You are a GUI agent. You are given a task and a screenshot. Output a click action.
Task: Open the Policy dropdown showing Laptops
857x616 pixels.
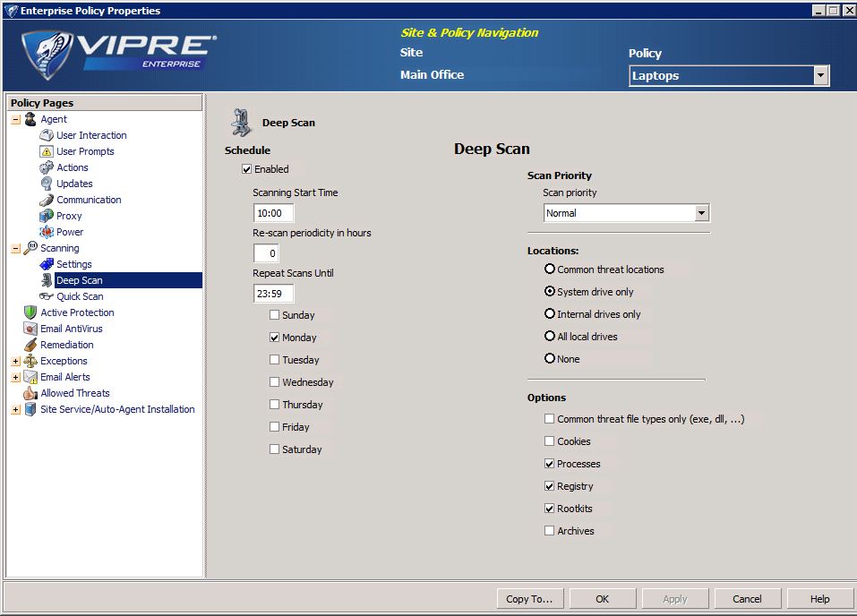820,76
